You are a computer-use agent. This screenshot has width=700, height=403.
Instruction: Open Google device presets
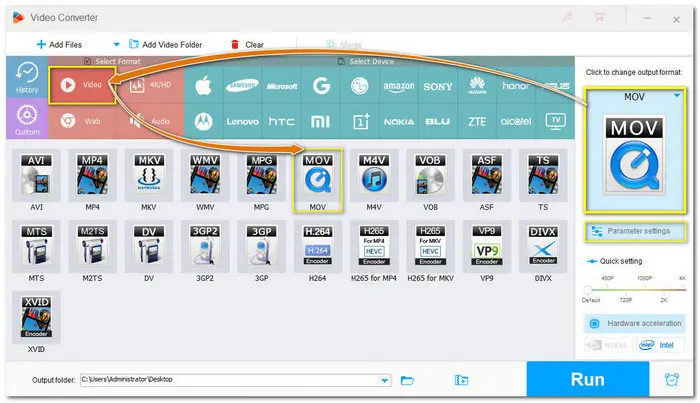[x=321, y=85]
